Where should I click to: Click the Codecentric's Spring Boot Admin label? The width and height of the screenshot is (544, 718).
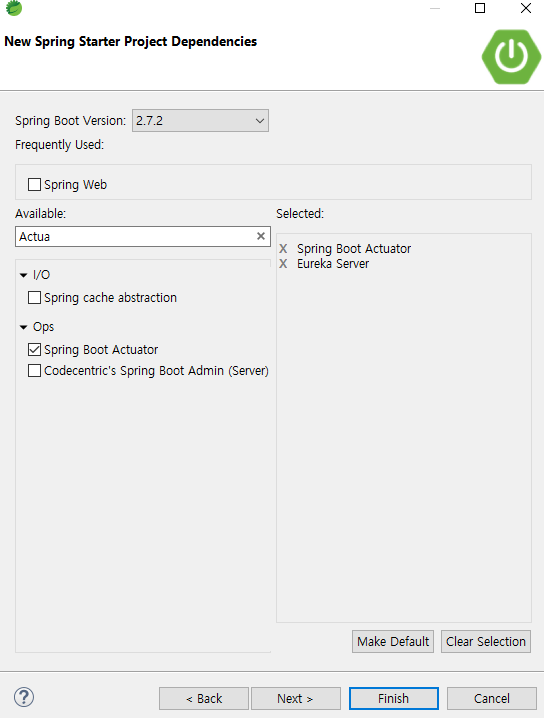point(156,370)
